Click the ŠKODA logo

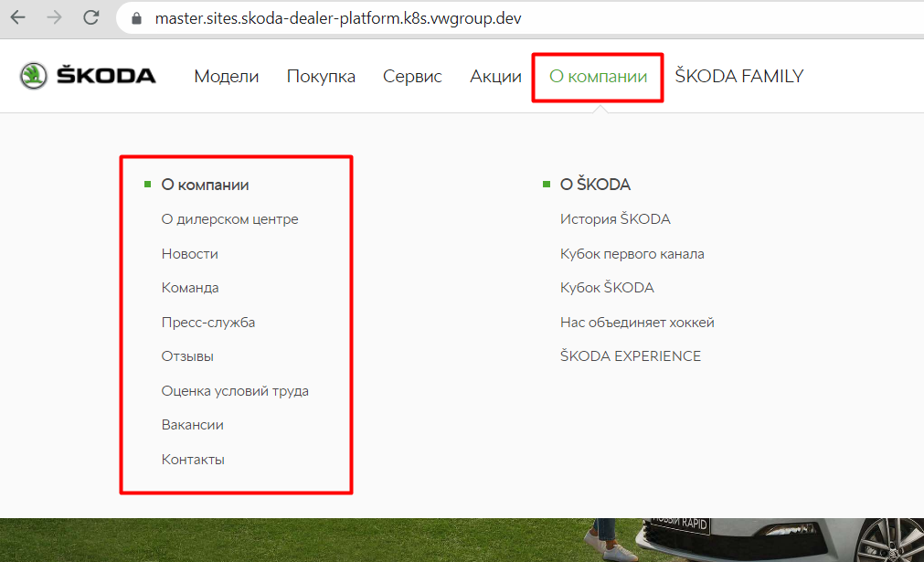pyautogui.click(x=88, y=76)
